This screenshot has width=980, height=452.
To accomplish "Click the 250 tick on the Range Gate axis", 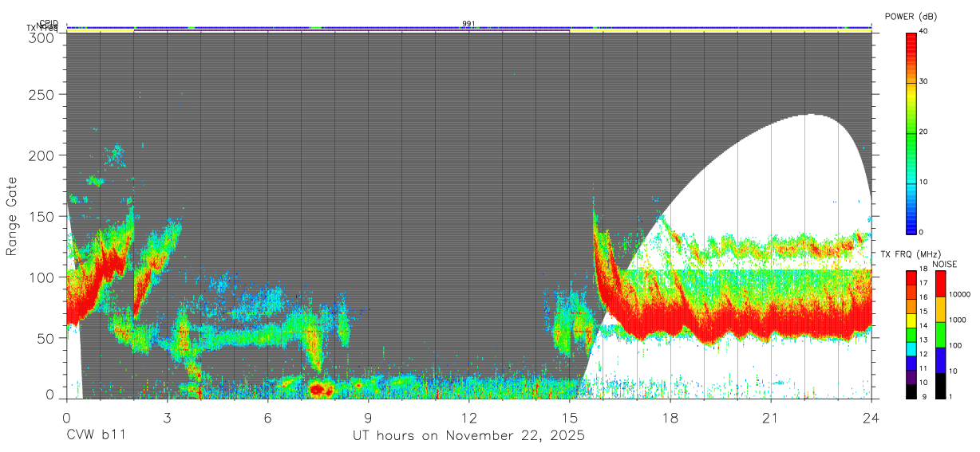I will (x=42, y=95).
